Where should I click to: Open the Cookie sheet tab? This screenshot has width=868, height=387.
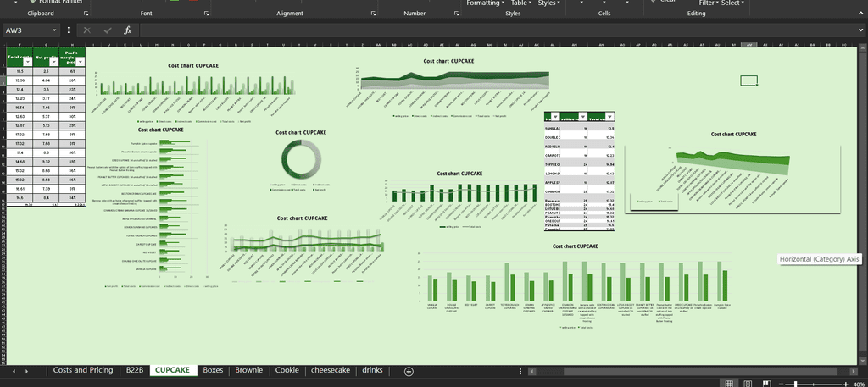point(287,370)
